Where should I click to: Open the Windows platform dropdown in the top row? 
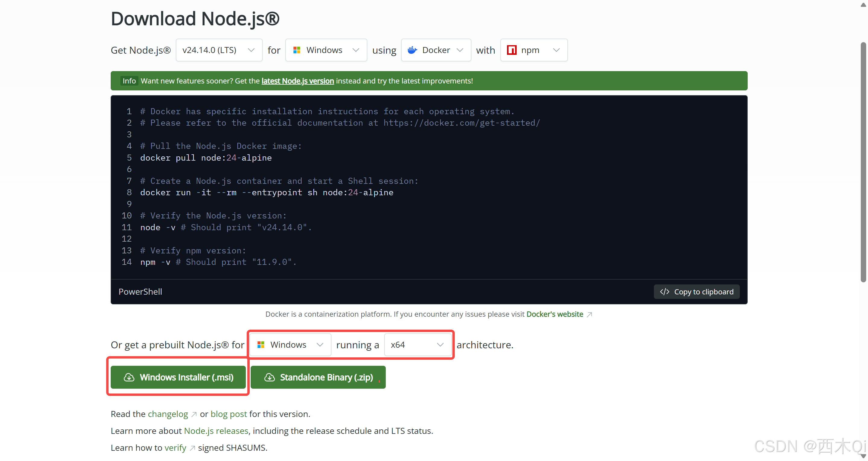click(326, 50)
